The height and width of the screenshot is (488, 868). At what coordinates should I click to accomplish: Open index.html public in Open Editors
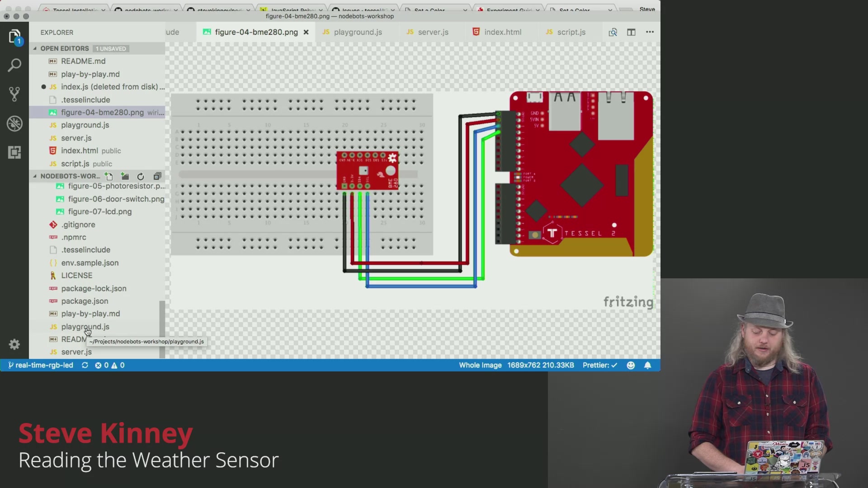tap(97, 151)
